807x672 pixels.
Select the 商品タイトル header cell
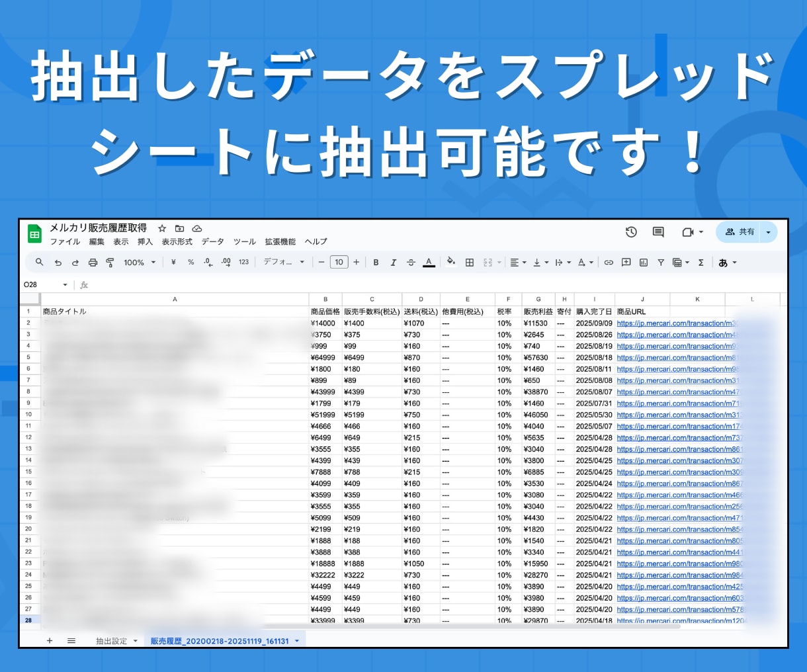[x=175, y=312]
